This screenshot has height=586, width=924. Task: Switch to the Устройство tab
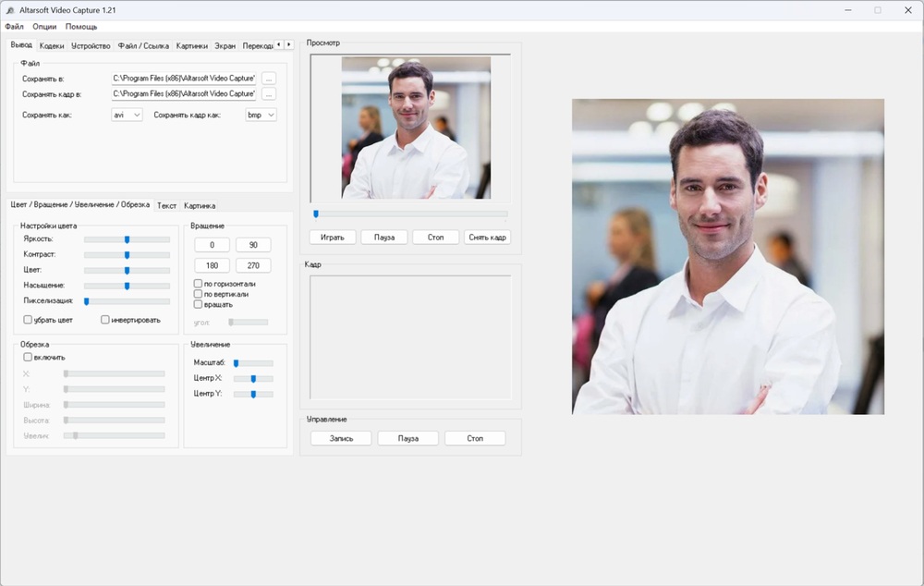[91, 46]
